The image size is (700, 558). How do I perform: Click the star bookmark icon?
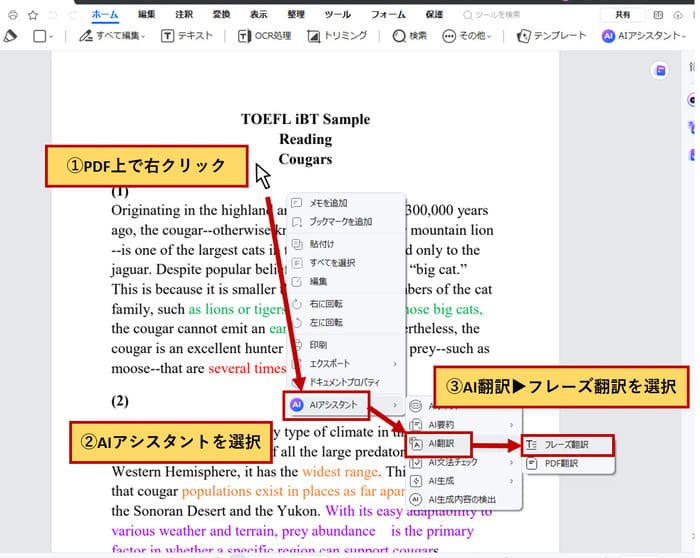[x=32, y=15]
